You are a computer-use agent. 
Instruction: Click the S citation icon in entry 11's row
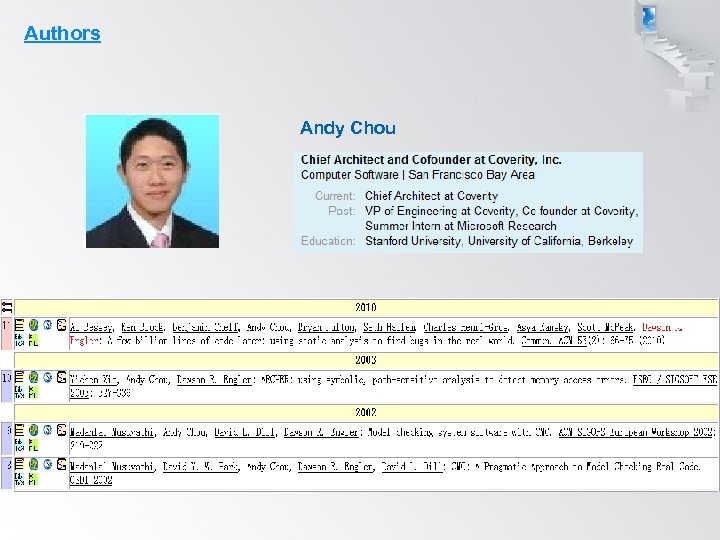62,325
